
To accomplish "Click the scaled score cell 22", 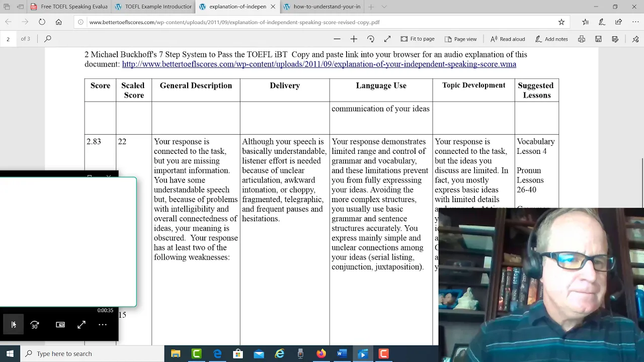I will [x=122, y=141].
